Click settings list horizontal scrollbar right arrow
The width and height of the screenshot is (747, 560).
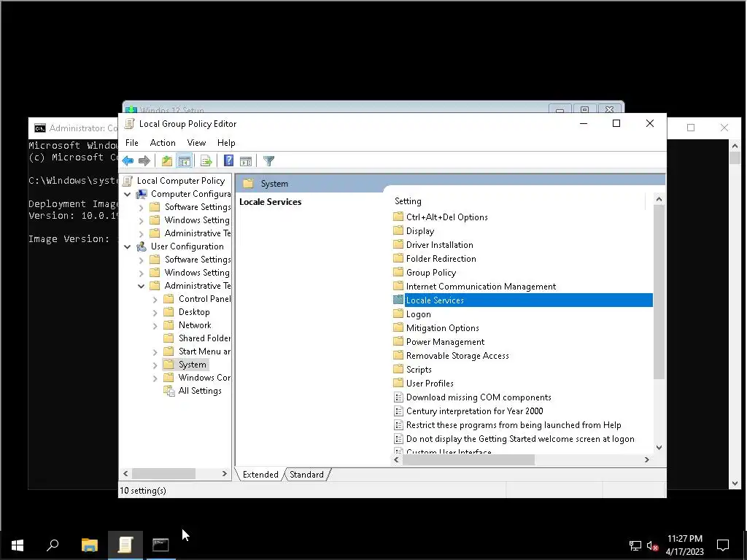(x=646, y=459)
